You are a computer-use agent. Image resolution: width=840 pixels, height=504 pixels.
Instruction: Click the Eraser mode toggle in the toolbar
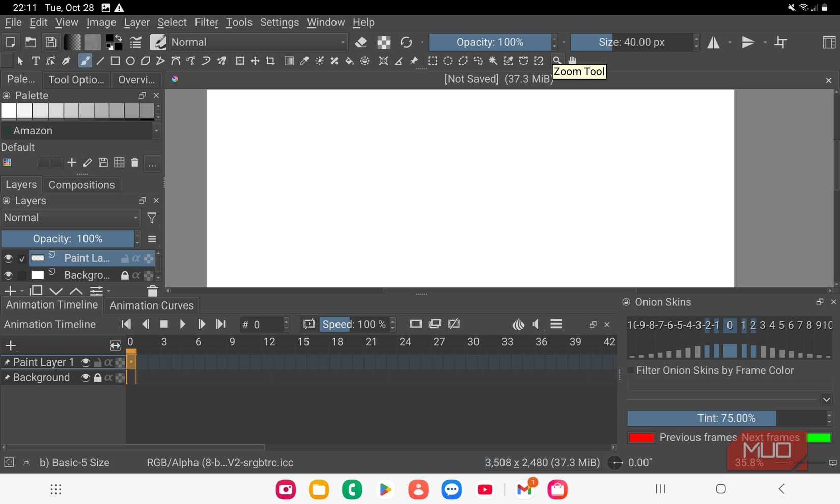tap(361, 42)
